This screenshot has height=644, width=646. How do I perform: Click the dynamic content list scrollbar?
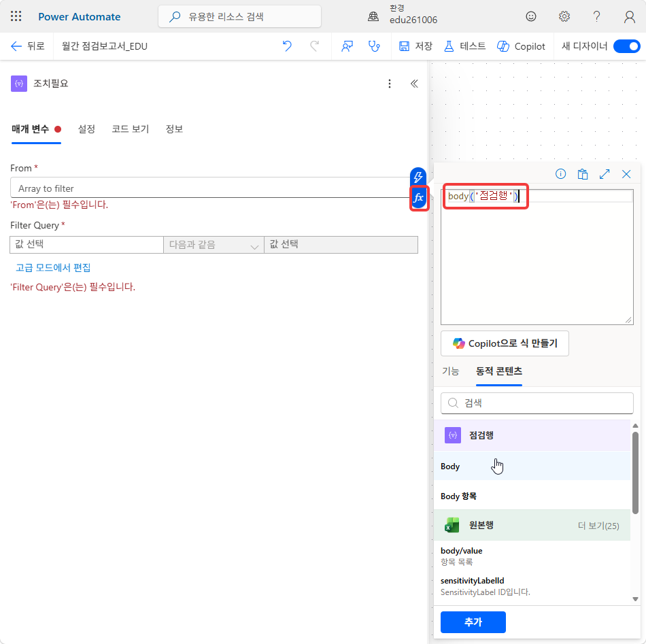(635, 473)
